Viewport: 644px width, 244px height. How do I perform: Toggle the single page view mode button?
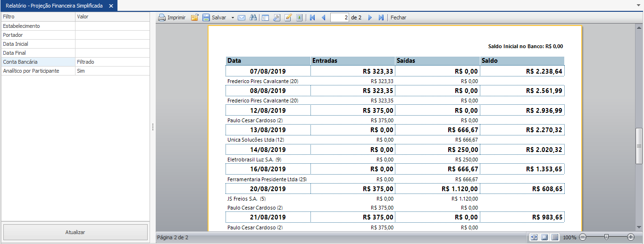pyautogui.click(x=544, y=237)
